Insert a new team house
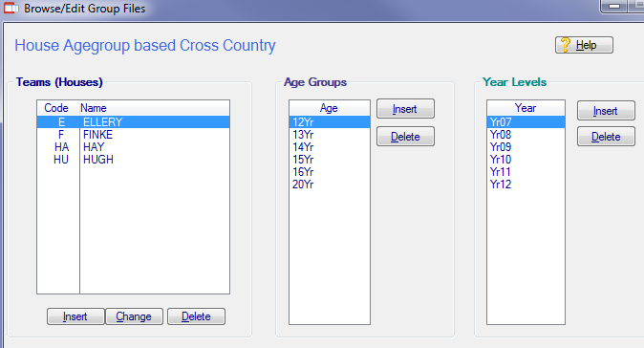This screenshot has height=348, width=644. [x=75, y=316]
